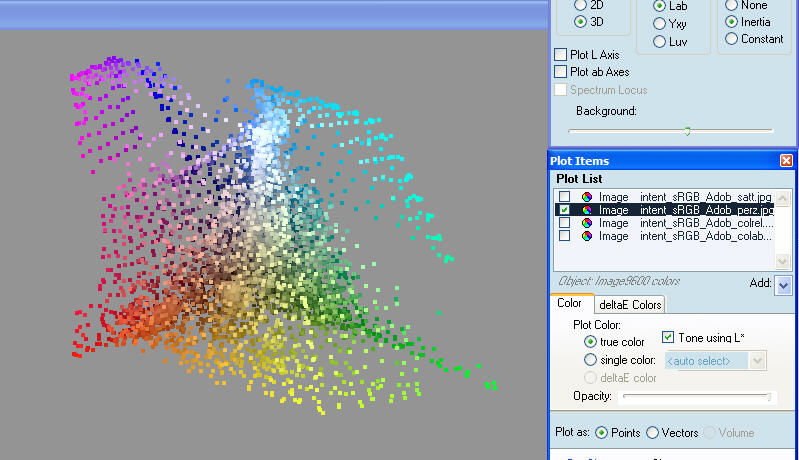Disable Tone using L* checkbox
This screenshot has width=799, height=460.
pos(669,337)
